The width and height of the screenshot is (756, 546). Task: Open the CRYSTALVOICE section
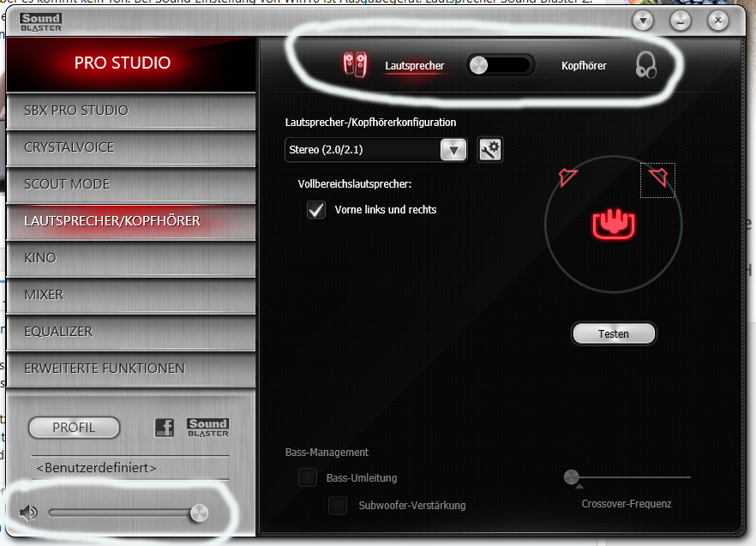130,147
